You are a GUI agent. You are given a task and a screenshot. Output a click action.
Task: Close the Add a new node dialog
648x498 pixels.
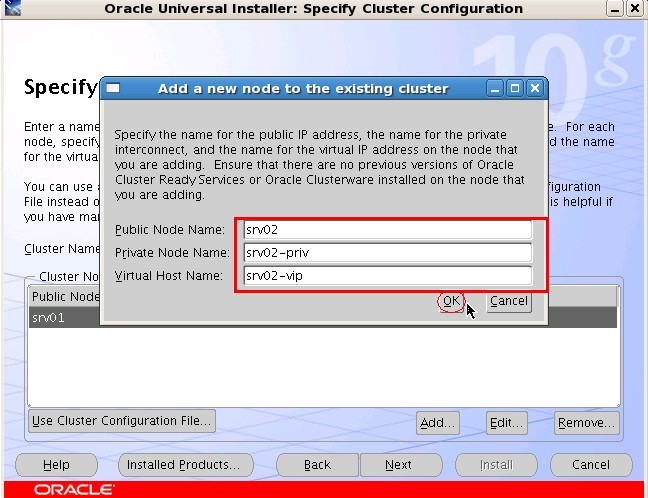tap(535, 88)
